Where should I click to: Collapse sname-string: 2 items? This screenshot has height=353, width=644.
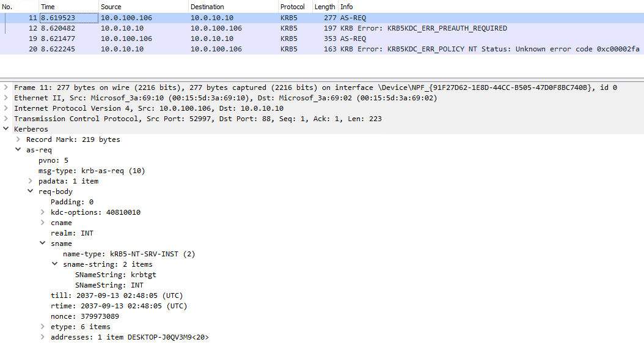54,264
